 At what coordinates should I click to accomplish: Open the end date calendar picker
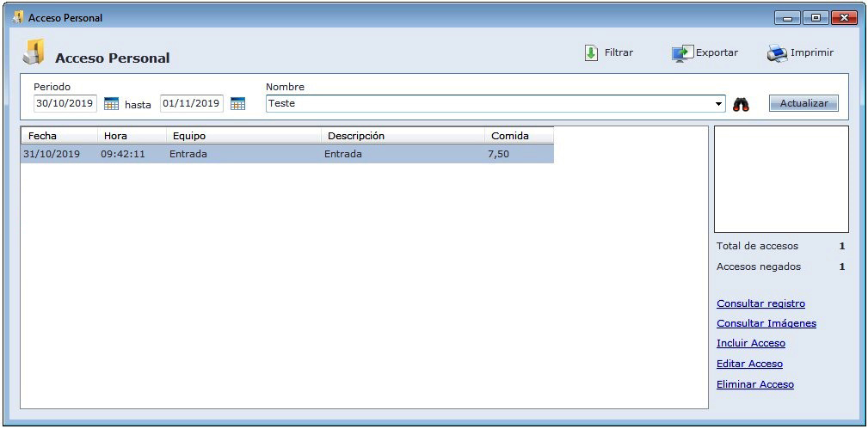(237, 104)
